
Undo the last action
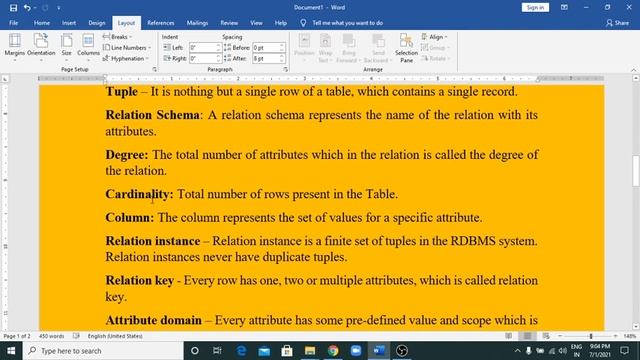point(27,8)
